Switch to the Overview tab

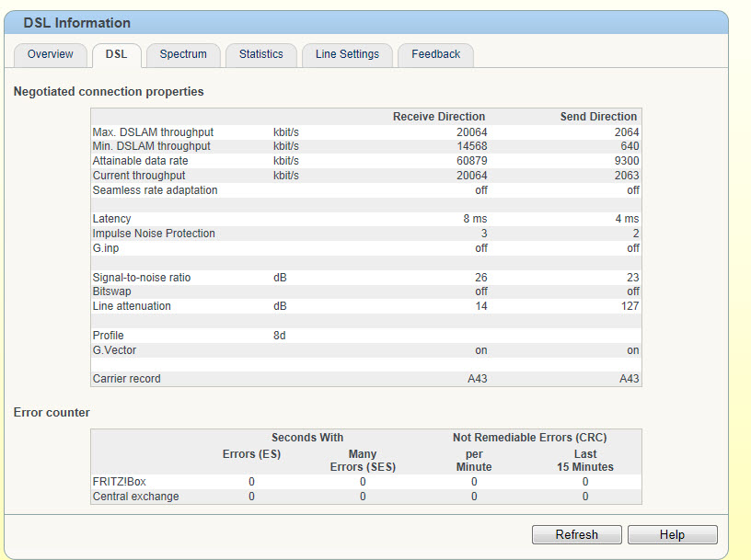coord(50,54)
